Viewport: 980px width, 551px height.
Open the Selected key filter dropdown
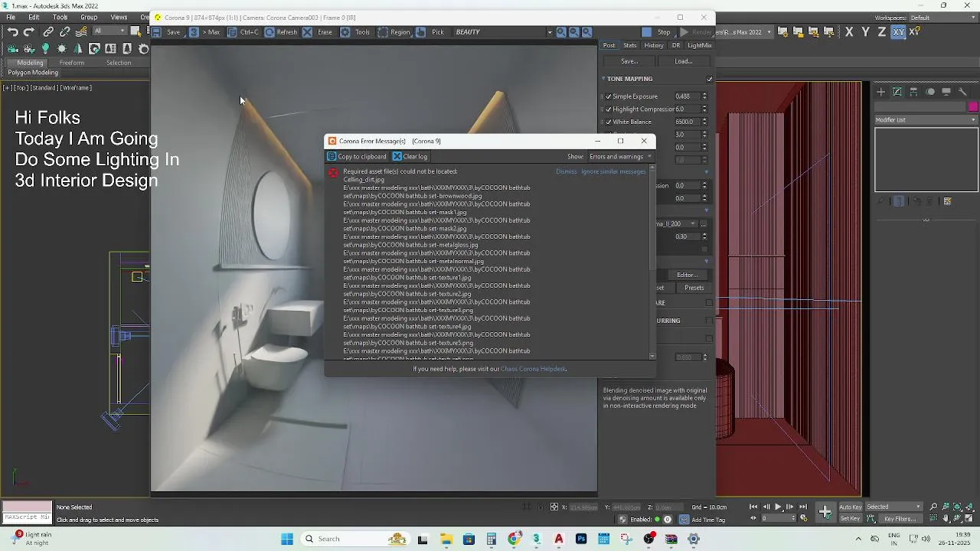tap(894, 507)
